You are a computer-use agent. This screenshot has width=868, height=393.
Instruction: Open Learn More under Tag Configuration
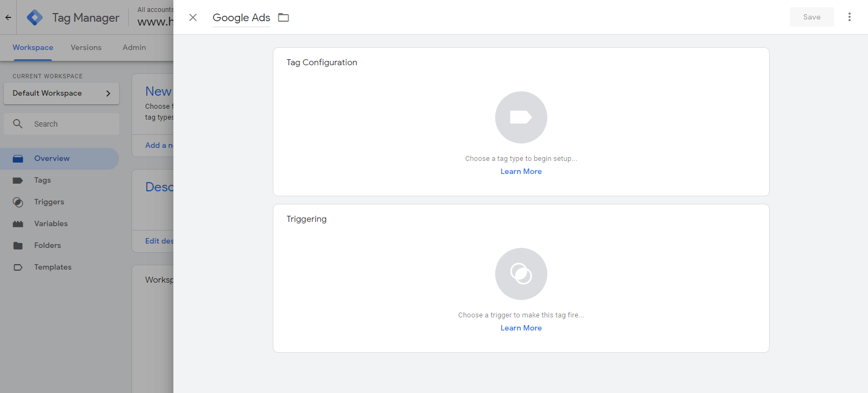click(521, 171)
